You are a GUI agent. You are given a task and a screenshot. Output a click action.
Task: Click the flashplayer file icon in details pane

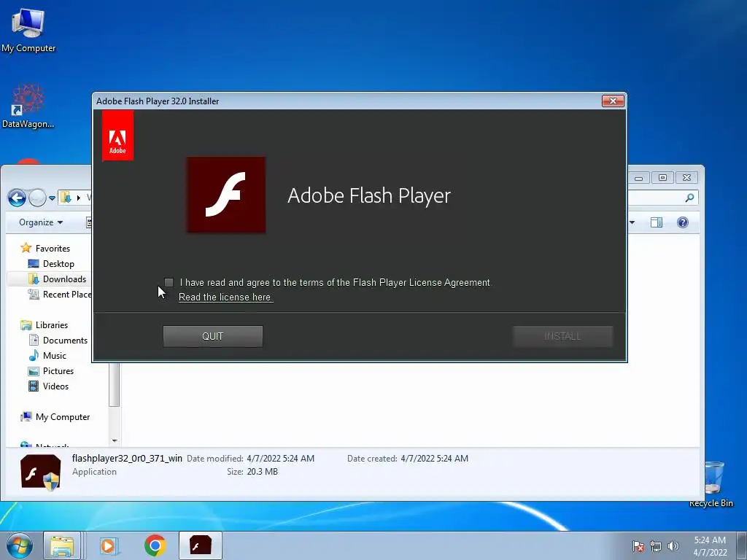(41, 472)
